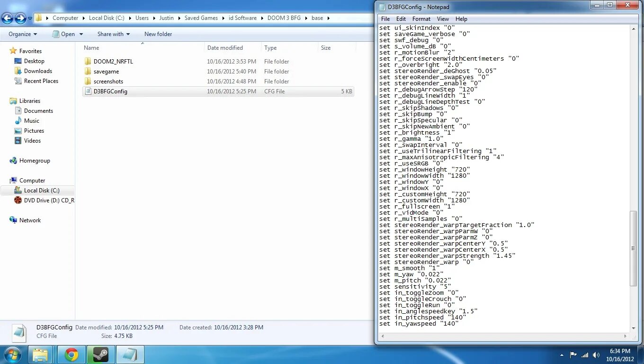Expand the Open button dropdown arrow

(81, 34)
